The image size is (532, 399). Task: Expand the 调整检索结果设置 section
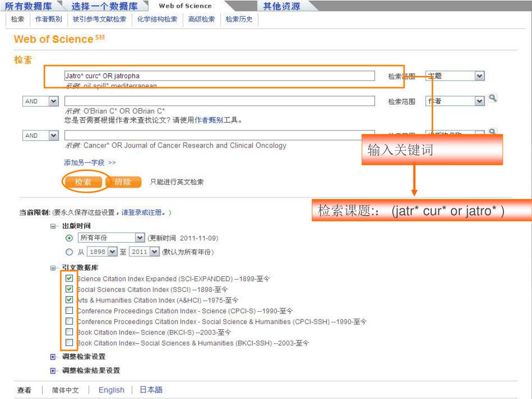point(53,370)
